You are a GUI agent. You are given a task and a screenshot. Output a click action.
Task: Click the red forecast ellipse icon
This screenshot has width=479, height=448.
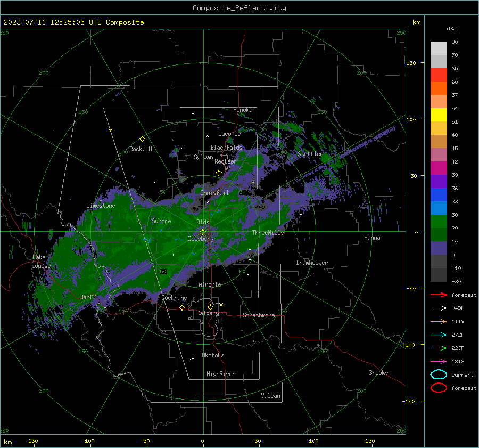[x=439, y=388]
